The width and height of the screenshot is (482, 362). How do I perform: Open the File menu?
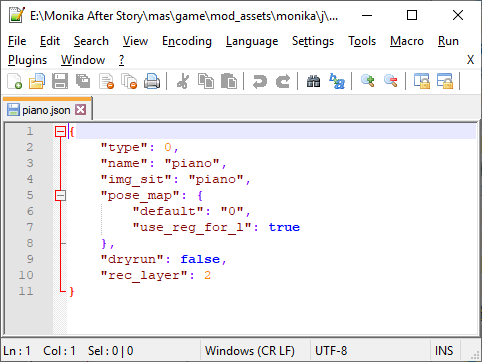[x=17, y=41]
